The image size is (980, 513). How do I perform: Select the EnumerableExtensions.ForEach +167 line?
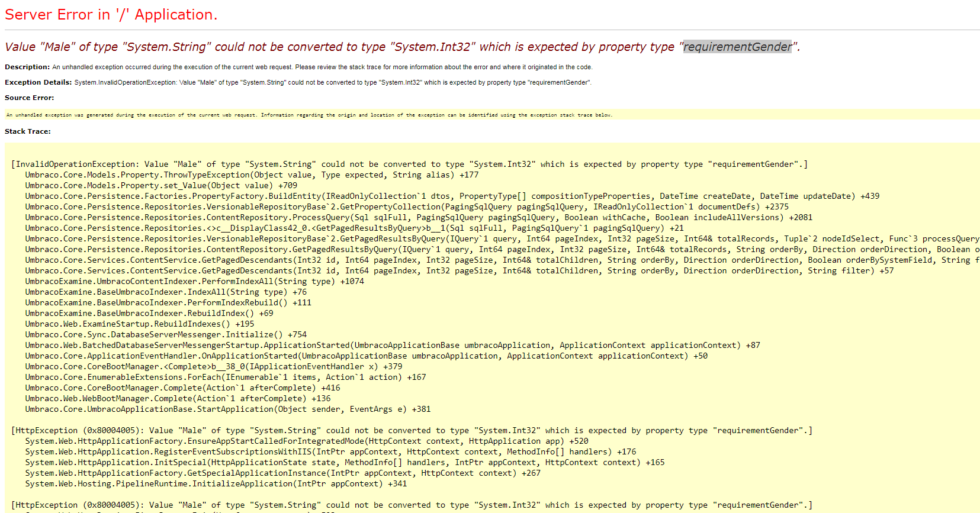pos(226,378)
